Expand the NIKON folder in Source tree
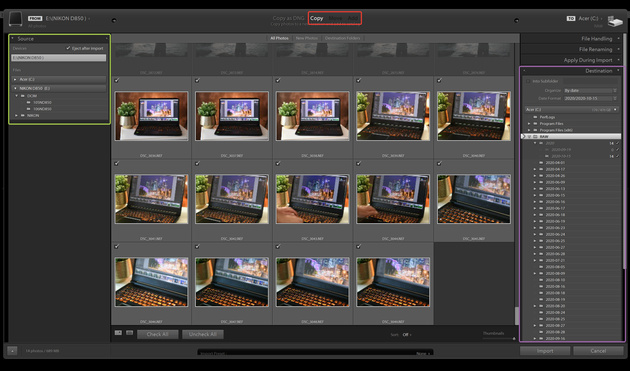Viewport: 630px width, 371px height. point(17,115)
